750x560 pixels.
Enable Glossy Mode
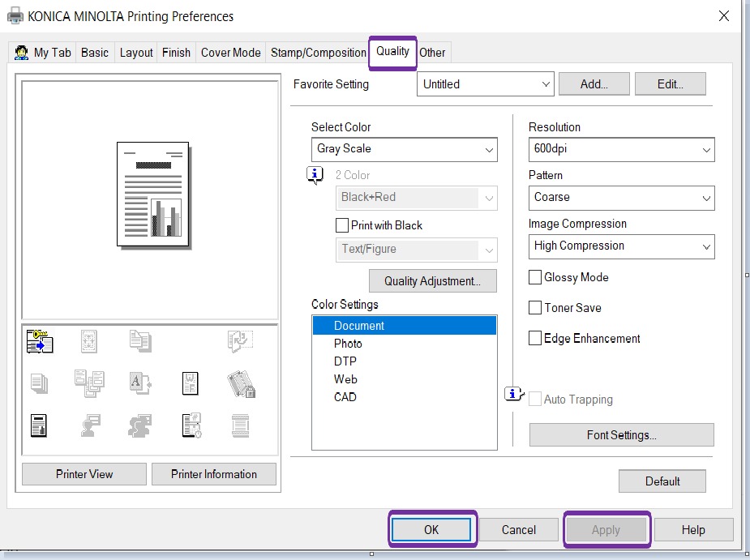(534, 277)
